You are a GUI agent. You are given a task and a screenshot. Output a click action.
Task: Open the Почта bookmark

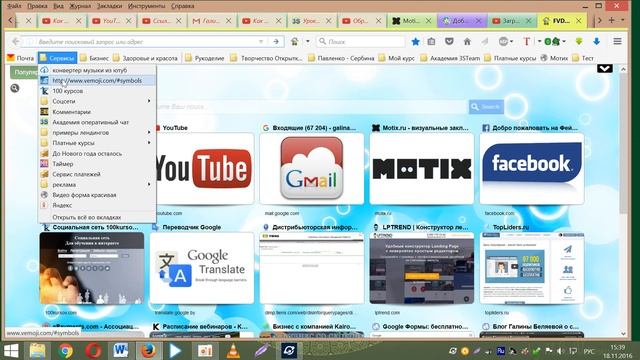pyautogui.click(x=20, y=58)
